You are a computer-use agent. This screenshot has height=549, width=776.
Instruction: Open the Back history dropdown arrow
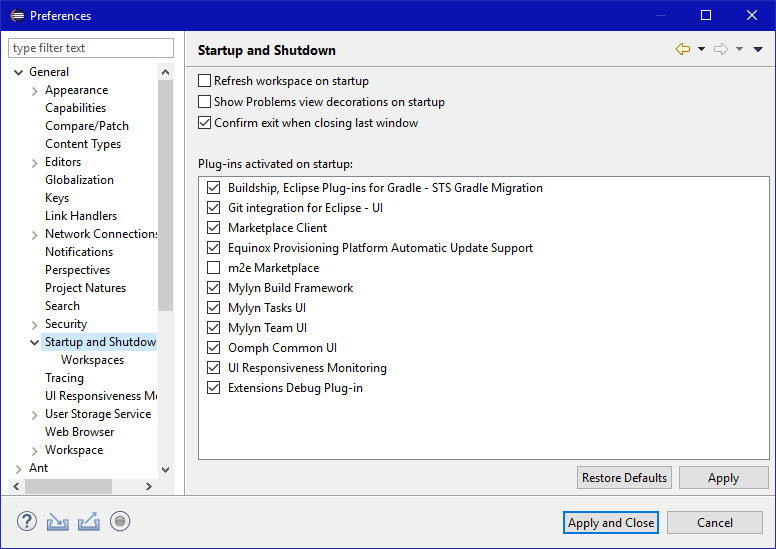pyautogui.click(x=701, y=49)
